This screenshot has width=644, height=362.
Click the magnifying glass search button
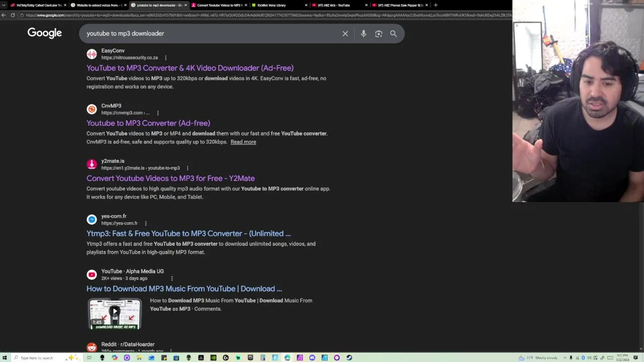[393, 34]
